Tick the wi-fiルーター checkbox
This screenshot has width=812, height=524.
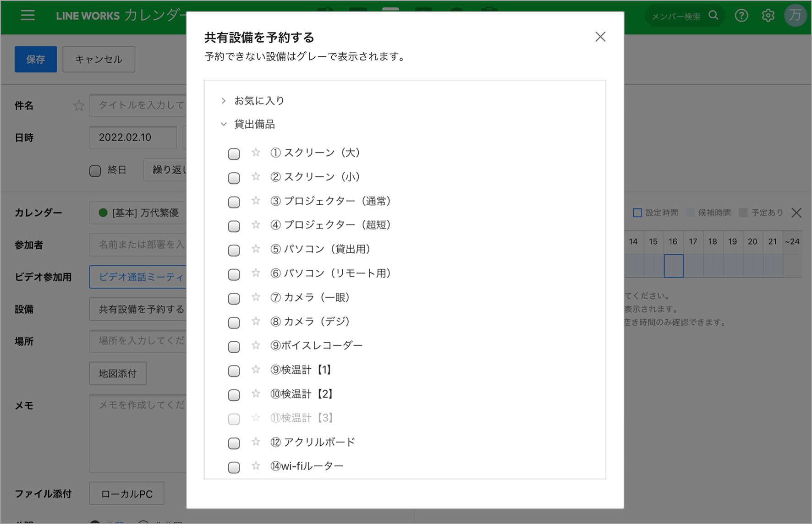pos(234,467)
